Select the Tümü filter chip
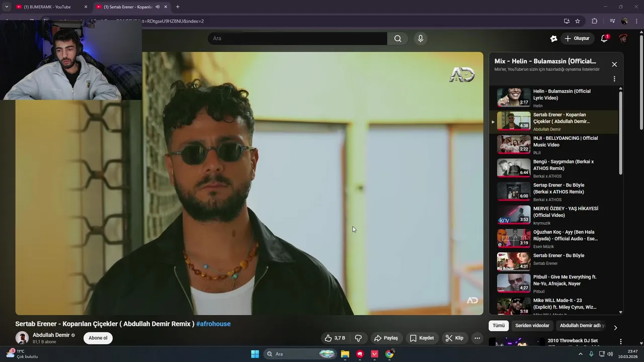644x362 pixels. pos(499,326)
